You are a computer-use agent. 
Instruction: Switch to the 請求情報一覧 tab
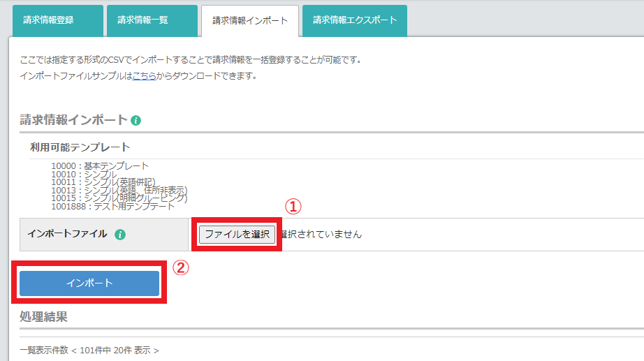tap(152, 20)
